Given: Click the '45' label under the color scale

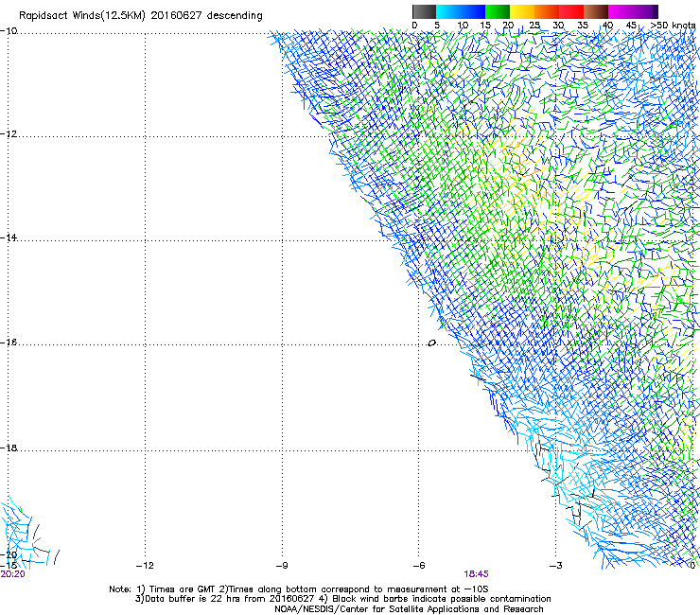Looking at the screenshot, I should click(x=631, y=26).
